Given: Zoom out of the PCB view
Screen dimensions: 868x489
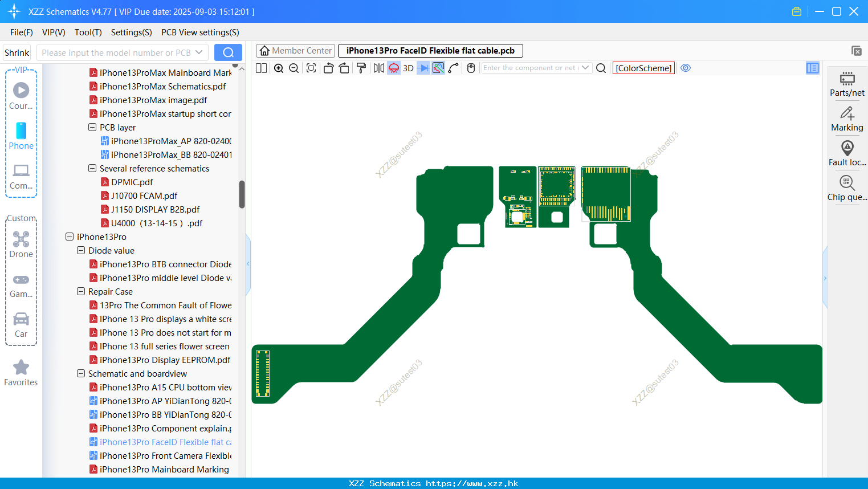Looking at the screenshot, I should (x=294, y=68).
